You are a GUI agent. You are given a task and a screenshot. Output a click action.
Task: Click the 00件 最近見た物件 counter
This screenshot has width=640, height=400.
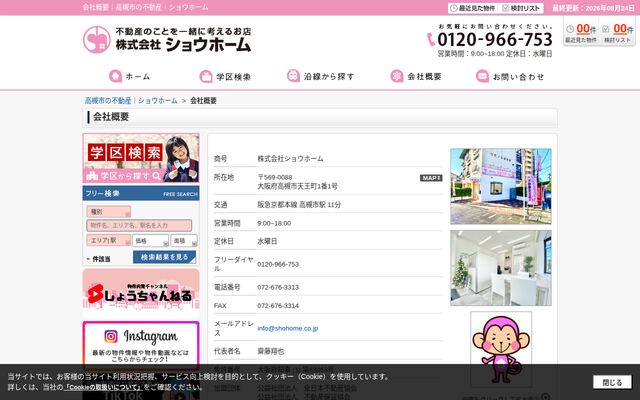tap(581, 33)
